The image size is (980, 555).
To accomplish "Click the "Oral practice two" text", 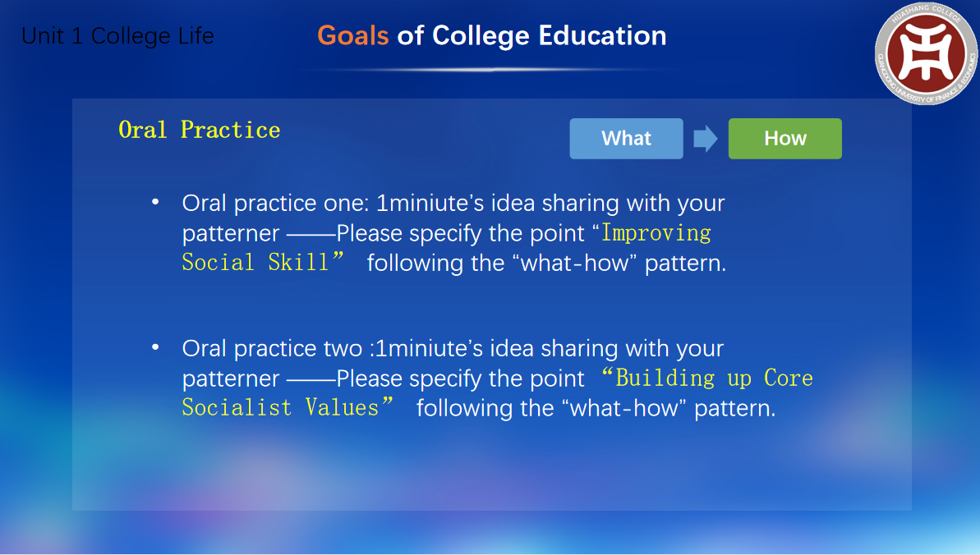I will click(x=272, y=348).
